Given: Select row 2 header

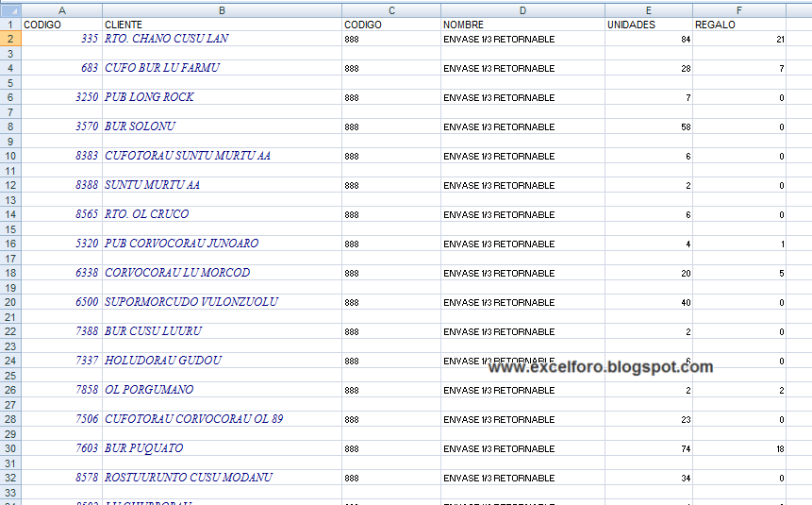Looking at the screenshot, I should pos(10,39).
